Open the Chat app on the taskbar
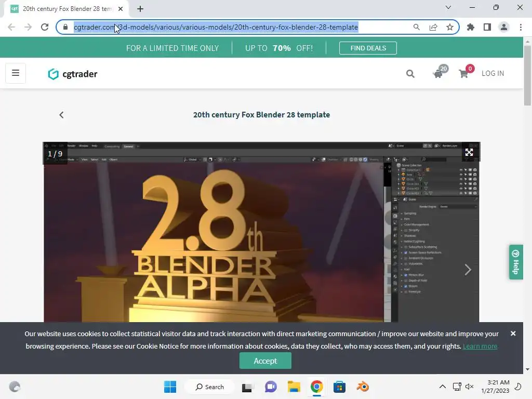 pyautogui.click(x=271, y=387)
